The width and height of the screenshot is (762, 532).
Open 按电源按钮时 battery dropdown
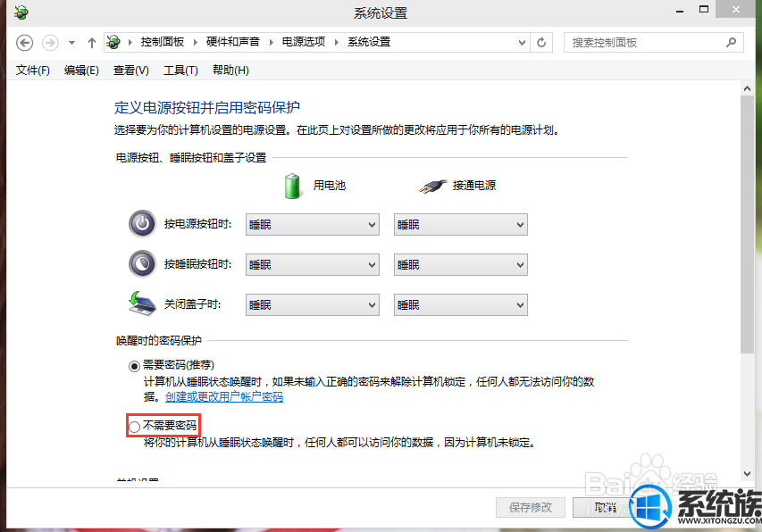(313, 225)
